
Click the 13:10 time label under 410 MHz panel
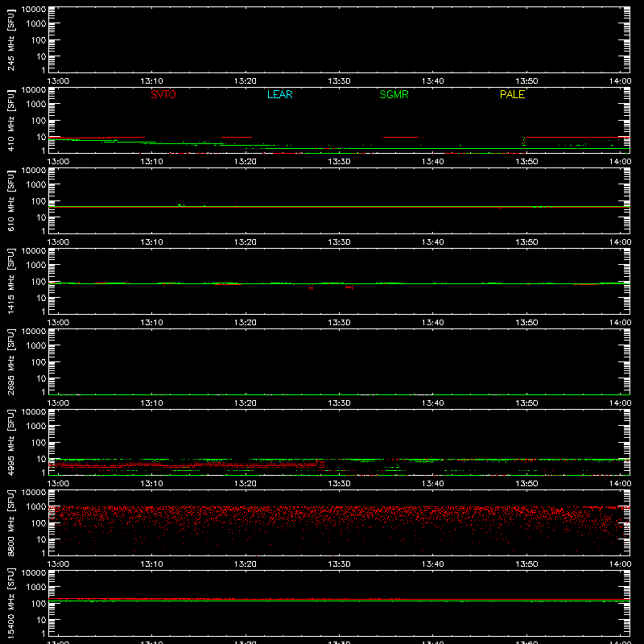(x=151, y=162)
